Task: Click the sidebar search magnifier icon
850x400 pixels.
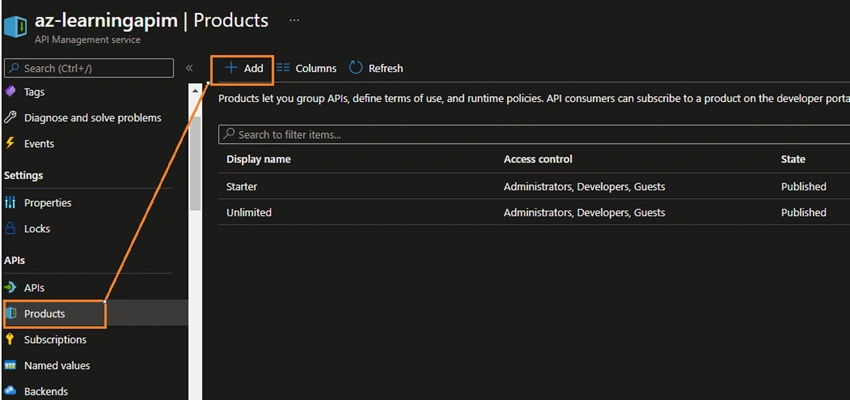Action: (x=15, y=68)
